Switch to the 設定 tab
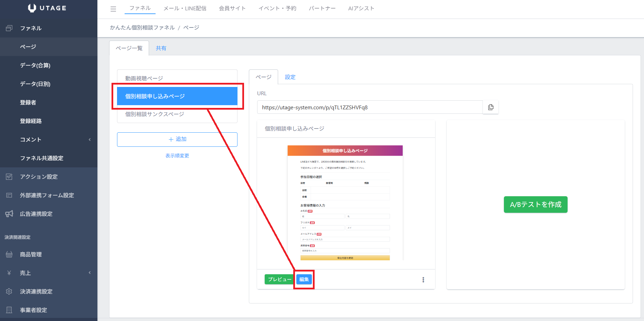The image size is (644, 321). [x=290, y=77]
